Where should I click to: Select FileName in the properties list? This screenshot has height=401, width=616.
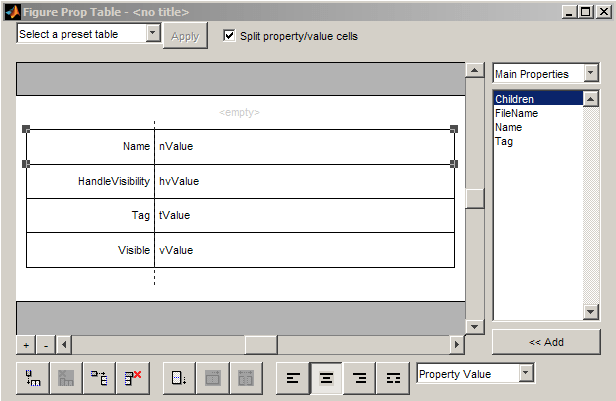pos(538,113)
